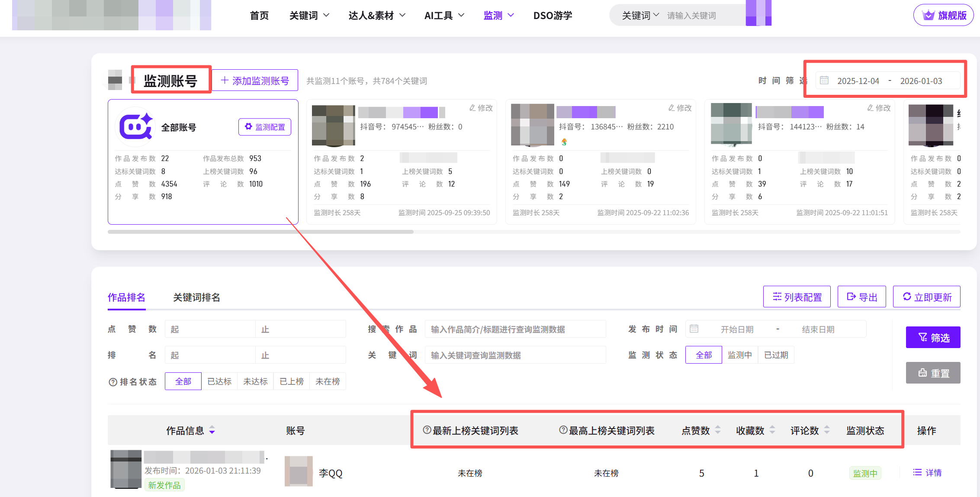Sort by 点赞数 column arrows
This screenshot has width=980, height=497.
tap(718, 430)
